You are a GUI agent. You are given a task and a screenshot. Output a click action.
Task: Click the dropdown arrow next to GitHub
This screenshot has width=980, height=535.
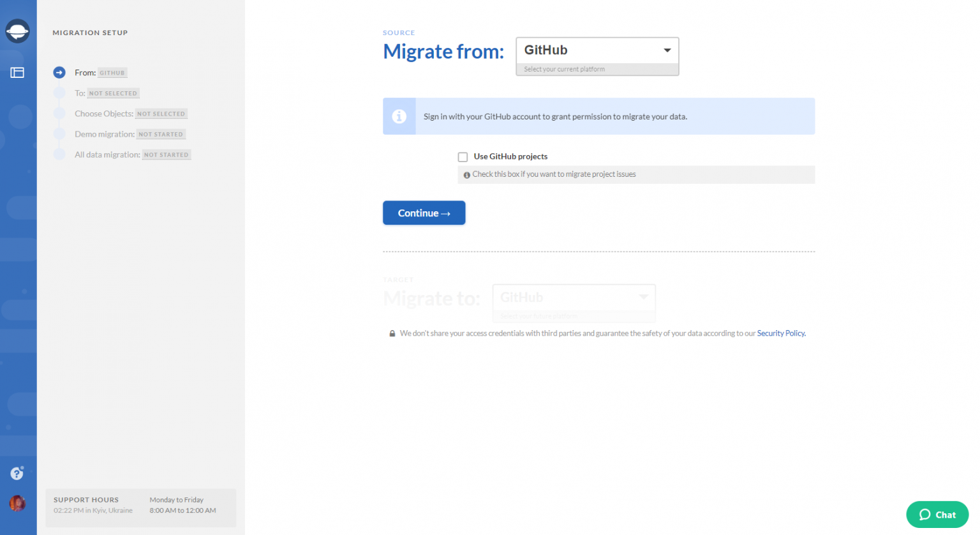point(667,50)
